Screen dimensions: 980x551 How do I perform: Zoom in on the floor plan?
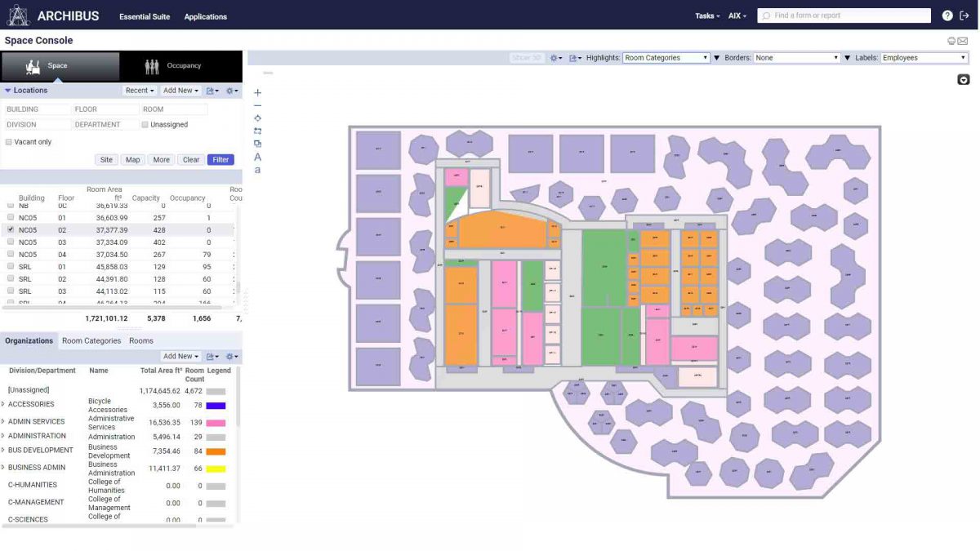point(258,93)
